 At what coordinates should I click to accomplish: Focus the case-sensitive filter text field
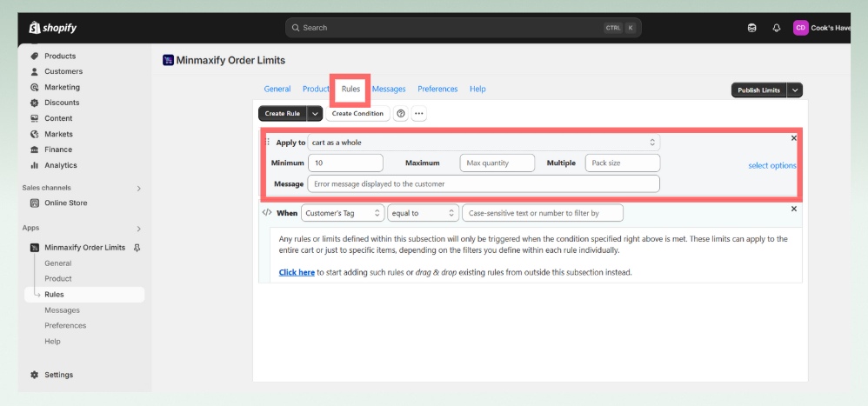tap(543, 213)
